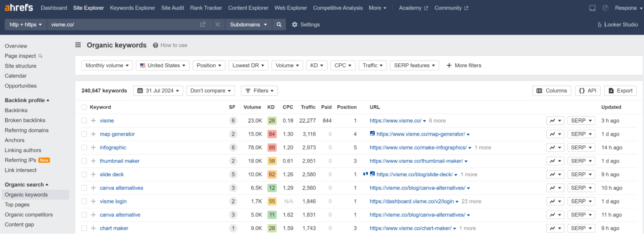Viewport: 644px width, 234px height.
Task: Open Monthly volume dropdown
Action: point(107,65)
